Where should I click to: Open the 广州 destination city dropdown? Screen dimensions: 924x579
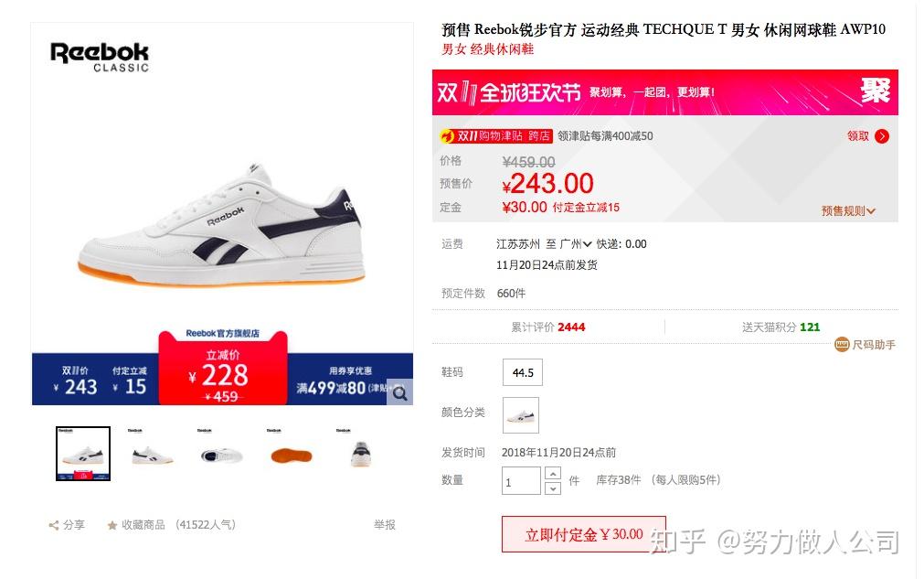(576, 244)
